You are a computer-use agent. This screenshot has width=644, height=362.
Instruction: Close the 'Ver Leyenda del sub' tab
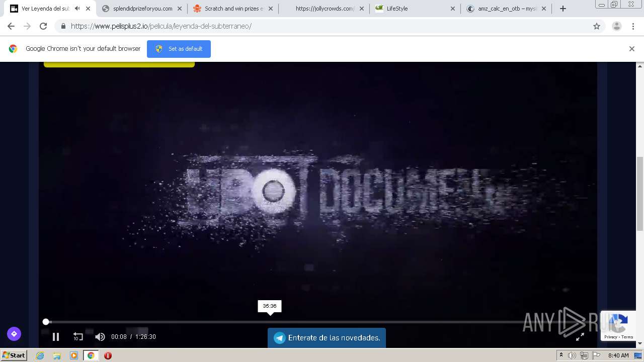pyautogui.click(x=89, y=9)
